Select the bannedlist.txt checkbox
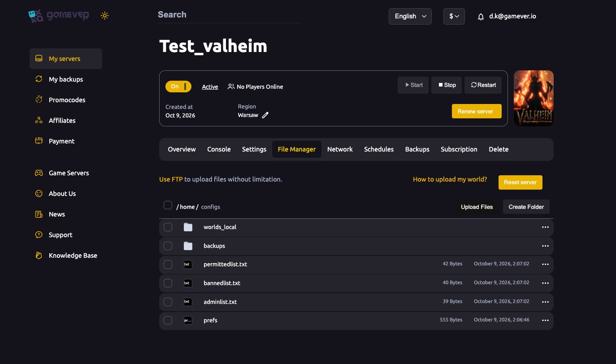The width and height of the screenshot is (616, 364). [x=168, y=283]
